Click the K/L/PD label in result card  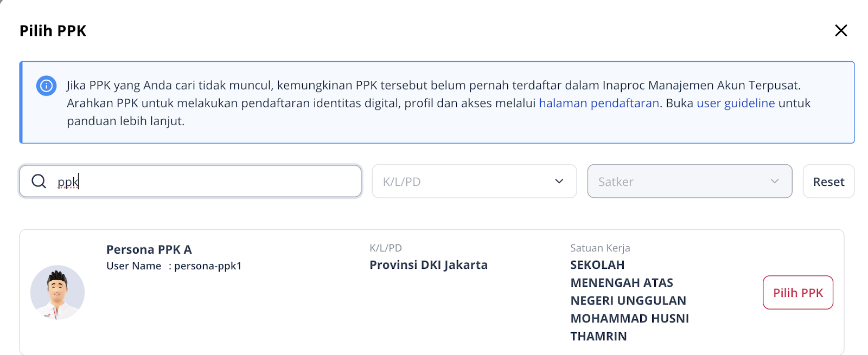386,248
